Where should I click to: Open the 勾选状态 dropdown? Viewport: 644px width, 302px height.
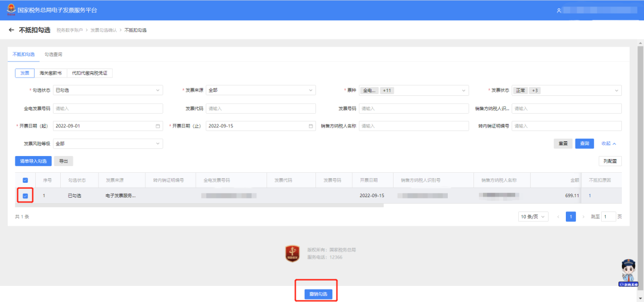pyautogui.click(x=107, y=91)
